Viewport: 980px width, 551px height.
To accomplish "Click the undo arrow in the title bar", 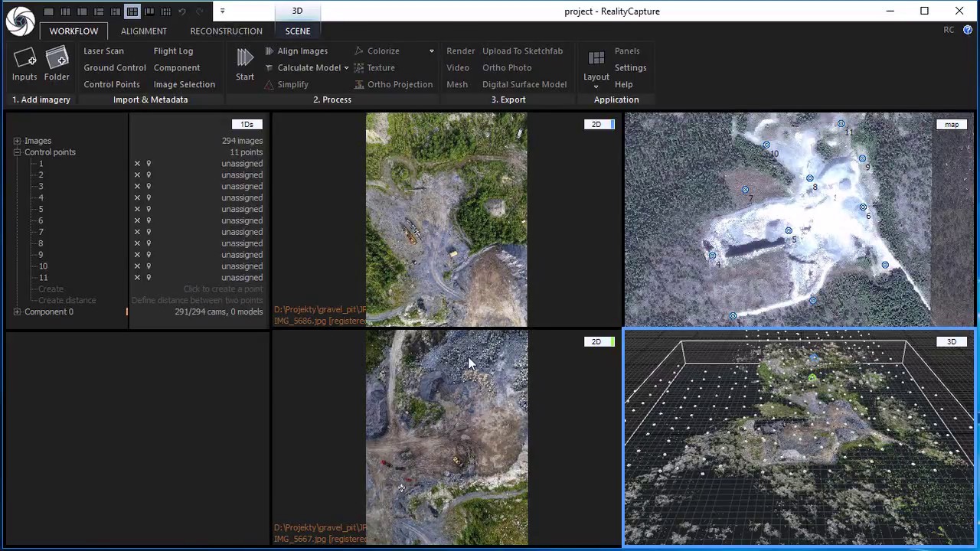I will (182, 11).
